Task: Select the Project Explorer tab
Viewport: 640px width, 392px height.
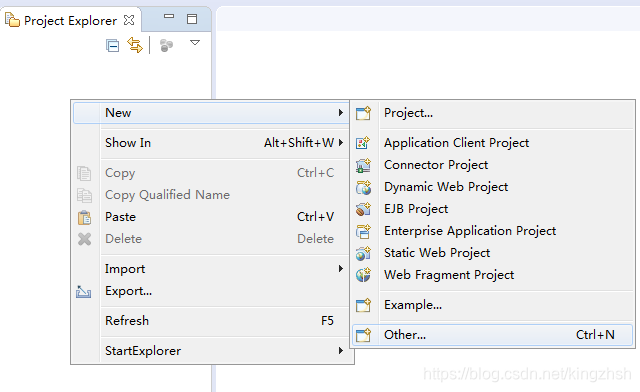Action: pyautogui.click(x=70, y=20)
